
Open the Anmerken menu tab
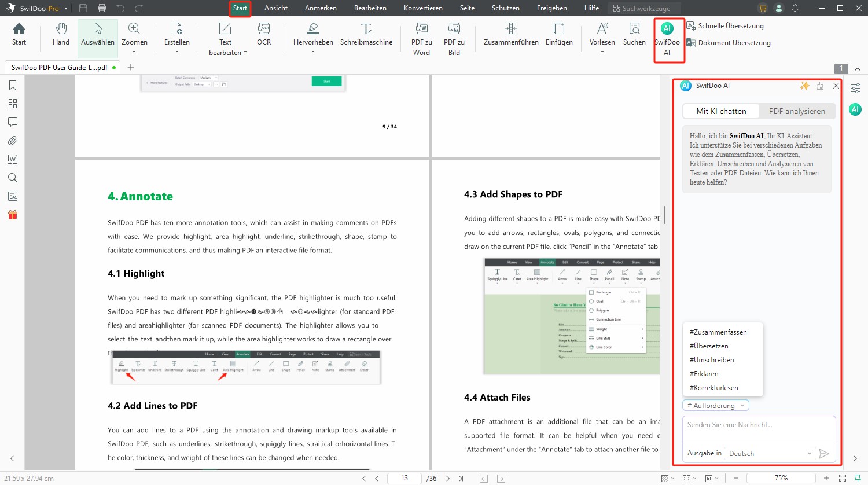tap(321, 8)
